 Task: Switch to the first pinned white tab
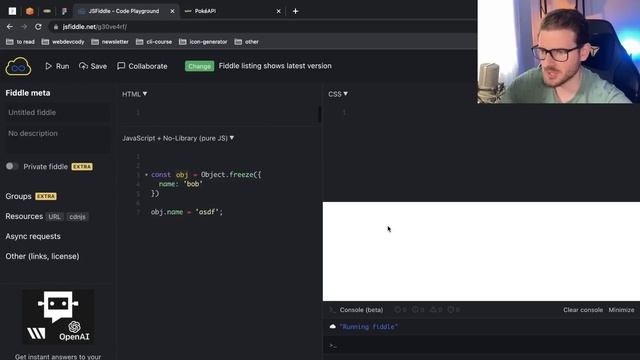[x=12, y=11]
